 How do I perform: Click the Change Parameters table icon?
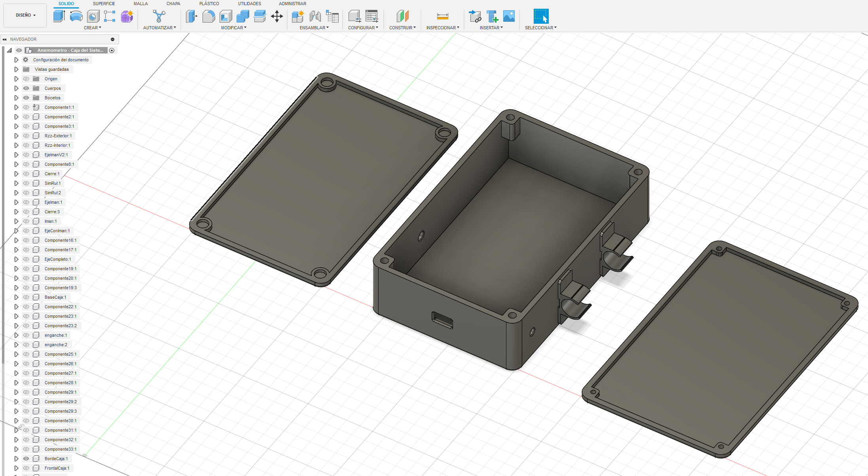coord(371,16)
